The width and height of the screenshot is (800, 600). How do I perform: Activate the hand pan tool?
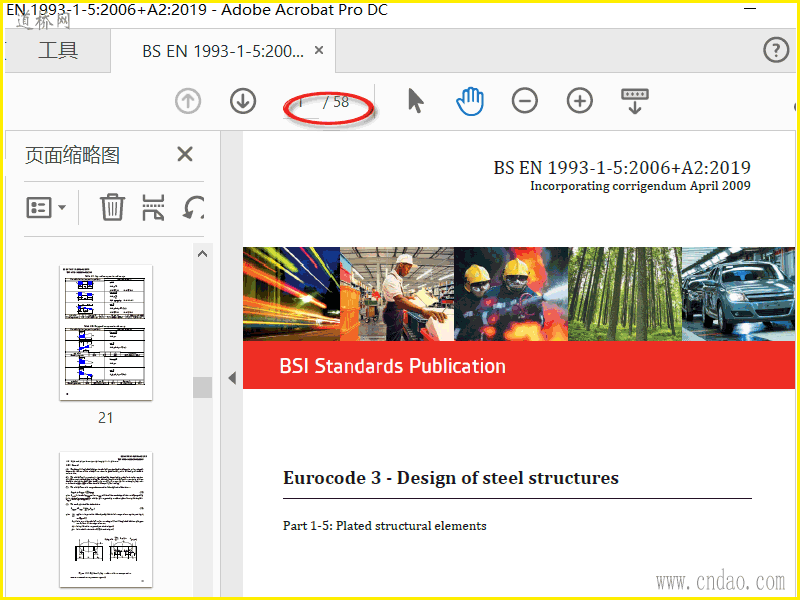[x=470, y=101]
